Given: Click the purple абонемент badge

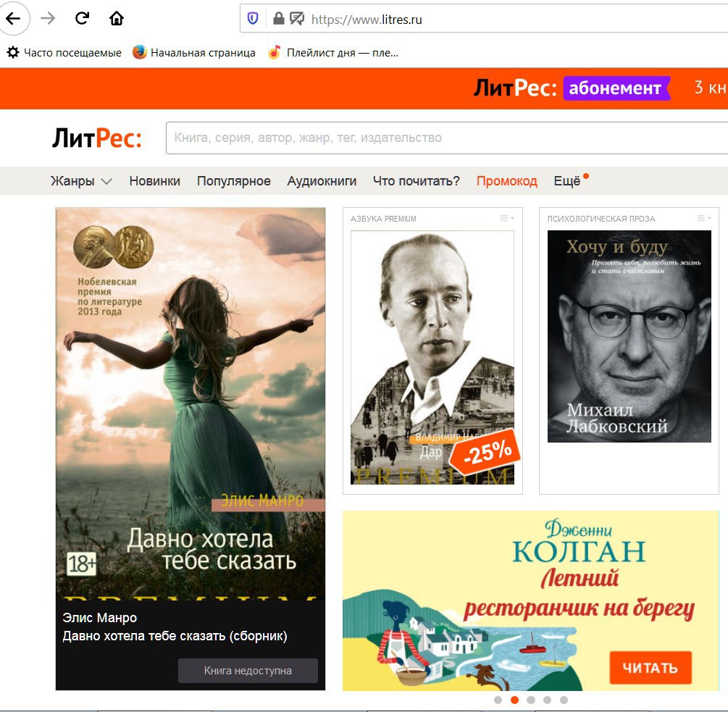Looking at the screenshot, I should click(617, 88).
